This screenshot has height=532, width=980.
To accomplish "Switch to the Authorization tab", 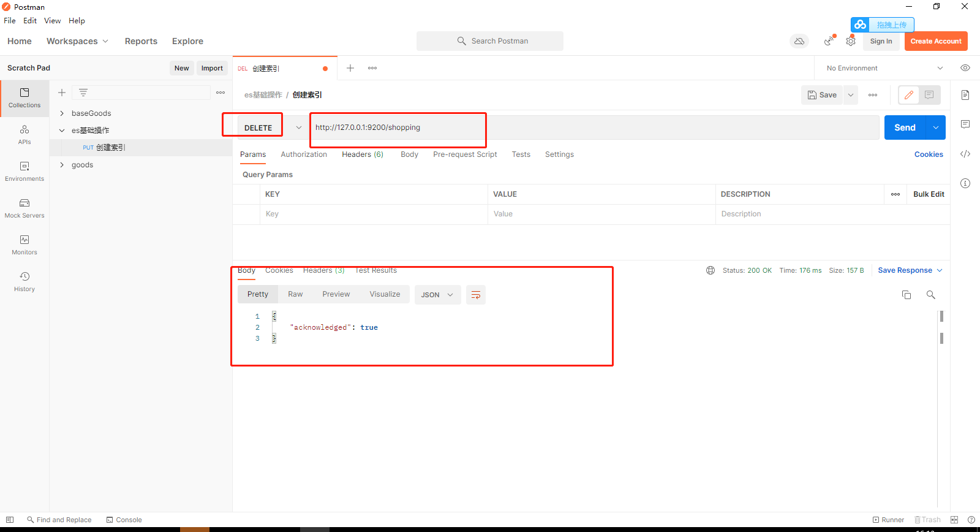I will pyautogui.click(x=304, y=154).
